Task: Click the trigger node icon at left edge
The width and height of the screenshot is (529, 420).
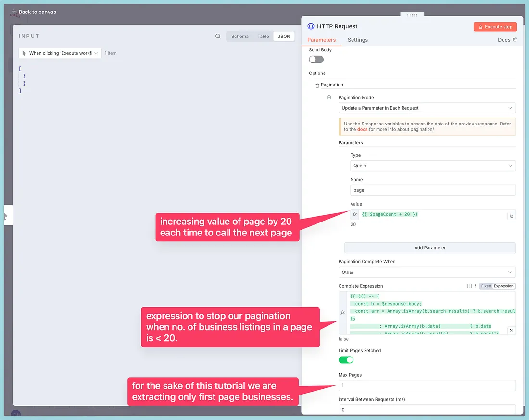Action: pos(5,216)
